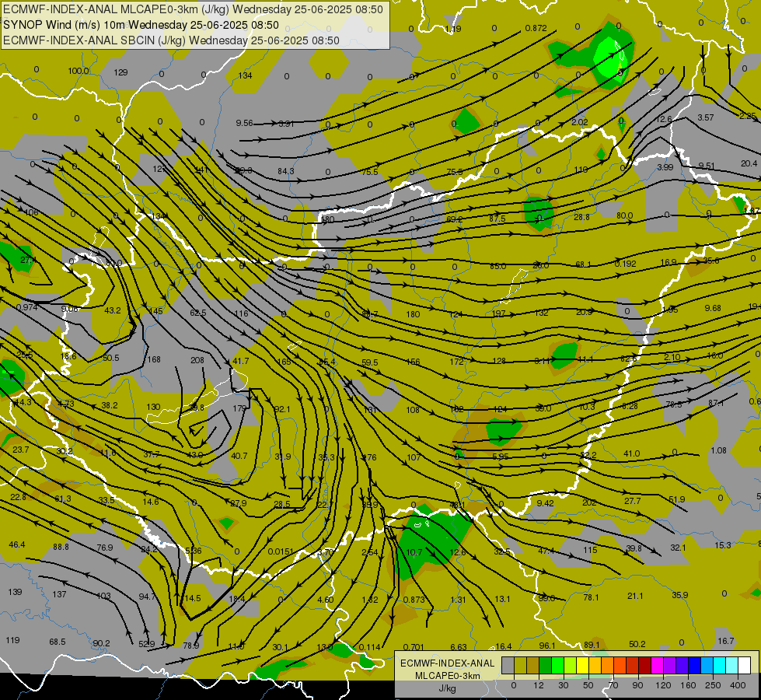This screenshot has width=761, height=700.
Task: Click the map value '6.63'
Action: pyautogui.click(x=458, y=647)
